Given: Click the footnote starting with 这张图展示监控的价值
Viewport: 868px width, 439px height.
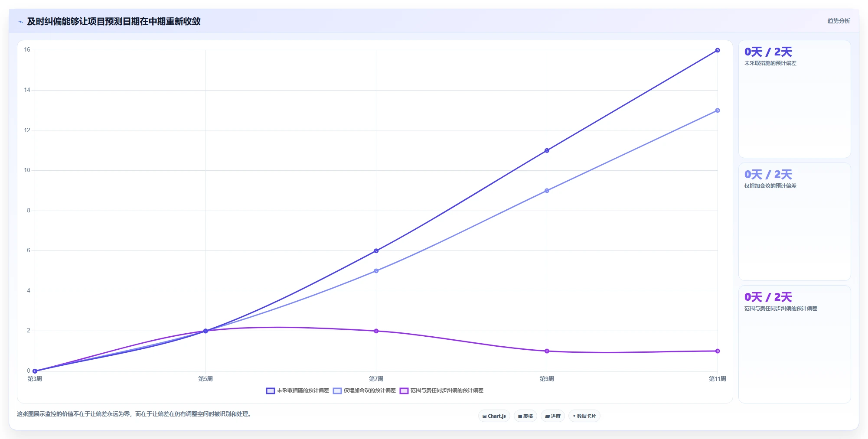Looking at the screenshot, I should coord(134,414).
